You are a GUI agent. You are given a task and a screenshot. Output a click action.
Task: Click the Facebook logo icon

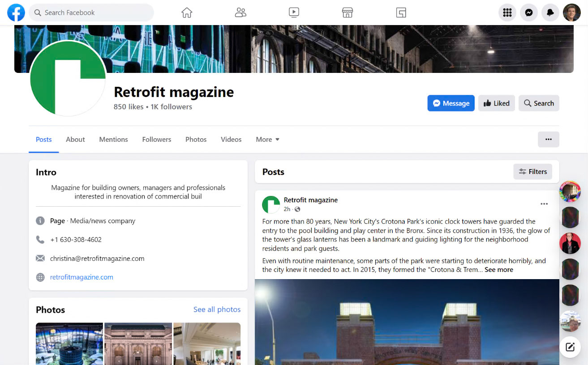click(x=16, y=13)
